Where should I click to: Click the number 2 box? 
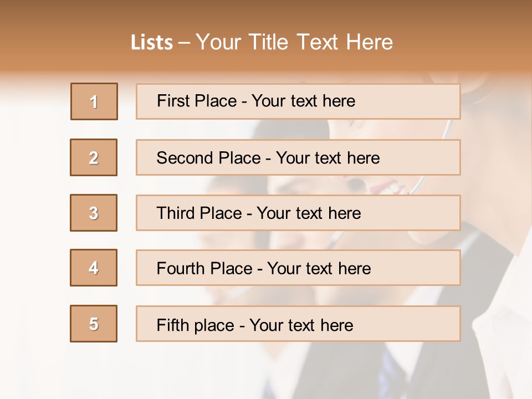(x=94, y=157)
